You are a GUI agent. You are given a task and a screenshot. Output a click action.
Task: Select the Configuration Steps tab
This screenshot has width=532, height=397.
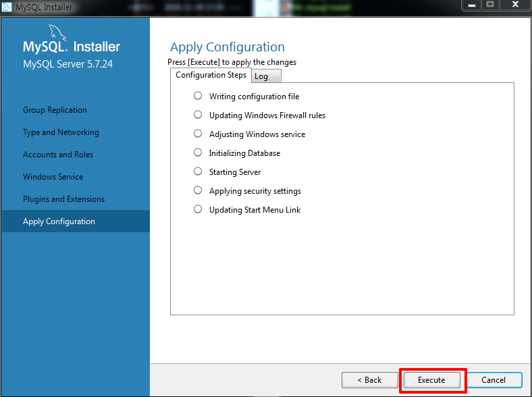pyautogui.click(x=211, y=75)
